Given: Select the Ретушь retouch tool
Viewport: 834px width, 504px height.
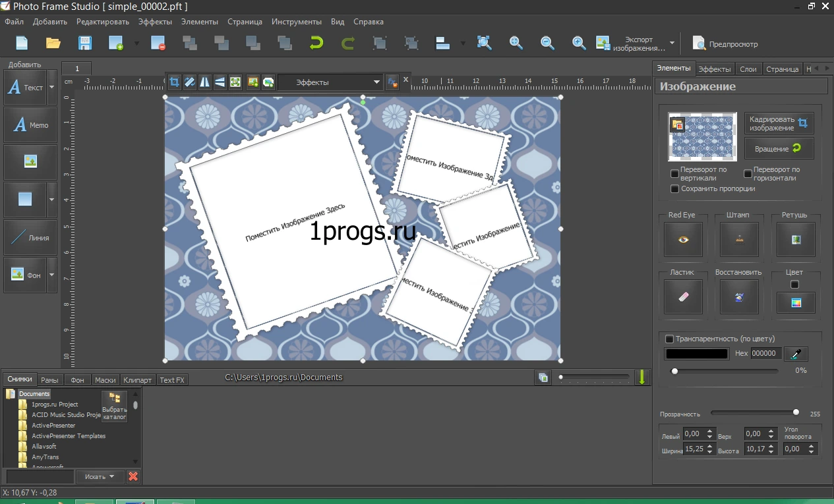Looking at the screenshot, I should (796, 239).
